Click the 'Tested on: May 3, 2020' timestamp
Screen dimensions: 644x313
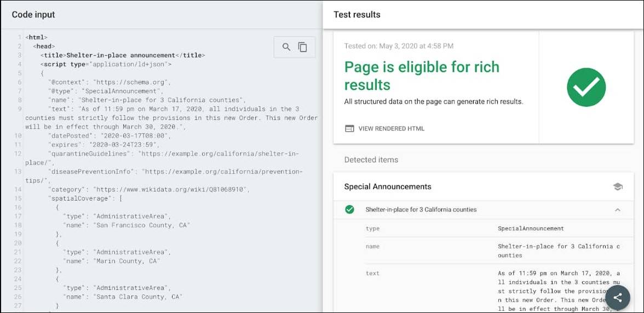[399, 46]
